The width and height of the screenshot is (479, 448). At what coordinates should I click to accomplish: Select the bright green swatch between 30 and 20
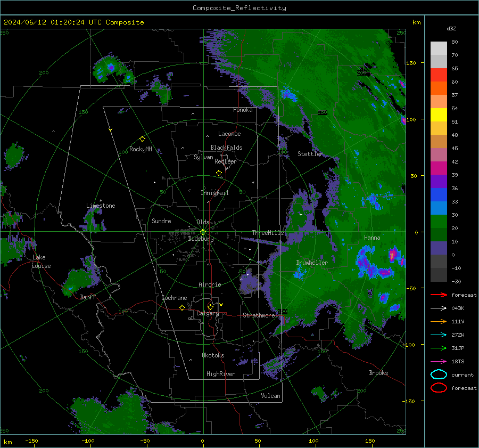(439, 222)
